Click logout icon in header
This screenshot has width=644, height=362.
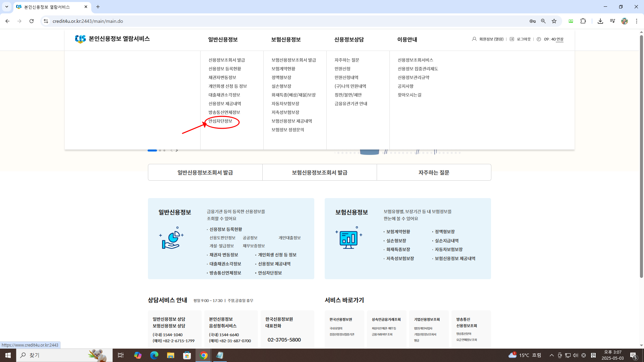[512, 39]
